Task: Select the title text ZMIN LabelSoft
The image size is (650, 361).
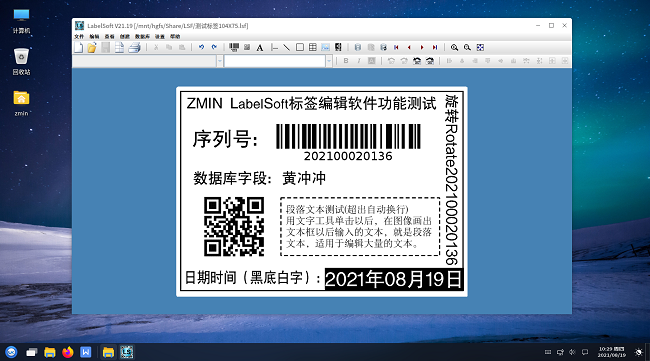Action: (x=311, y=103)
